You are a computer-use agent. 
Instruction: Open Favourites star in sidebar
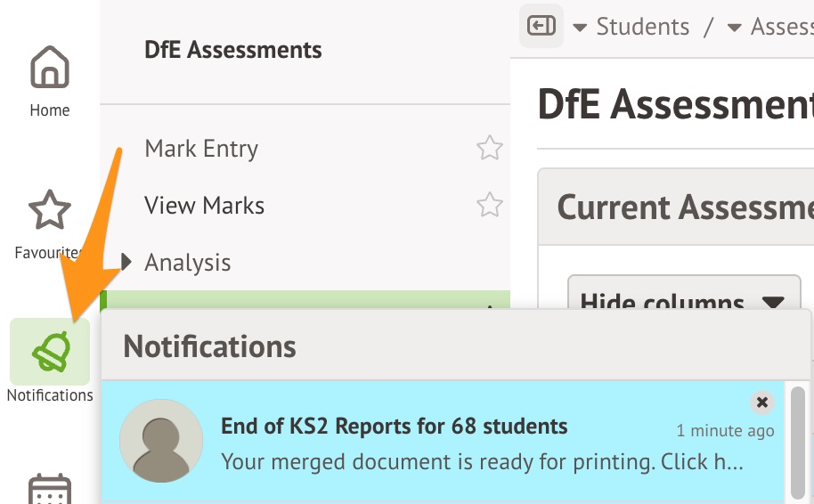pyautogui.click(x=50, y=210)
